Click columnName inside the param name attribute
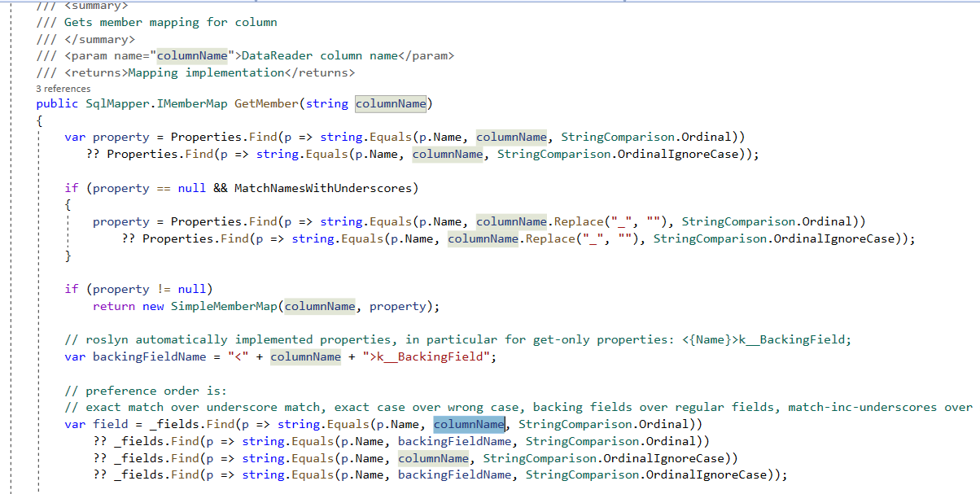Screen dimensions: 980x494 click(x=192, y=55)
